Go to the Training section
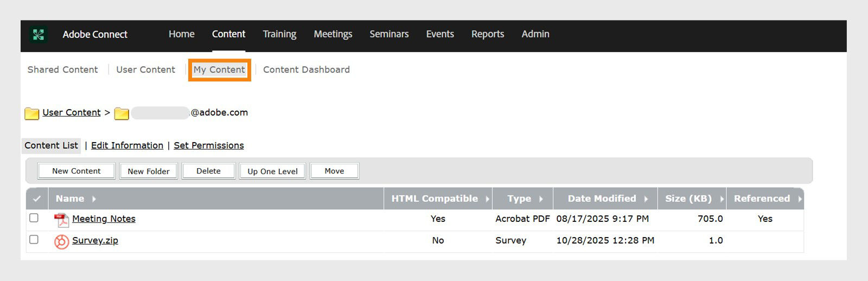This screenshot has height=281, width=868. (x=279, y=34)
